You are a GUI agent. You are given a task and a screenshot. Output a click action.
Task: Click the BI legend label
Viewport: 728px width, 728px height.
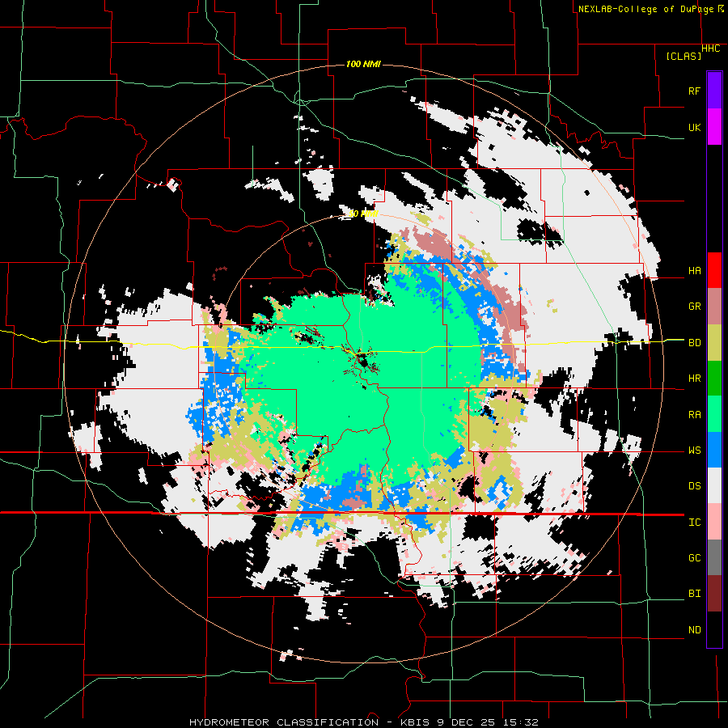click(694, 594)
